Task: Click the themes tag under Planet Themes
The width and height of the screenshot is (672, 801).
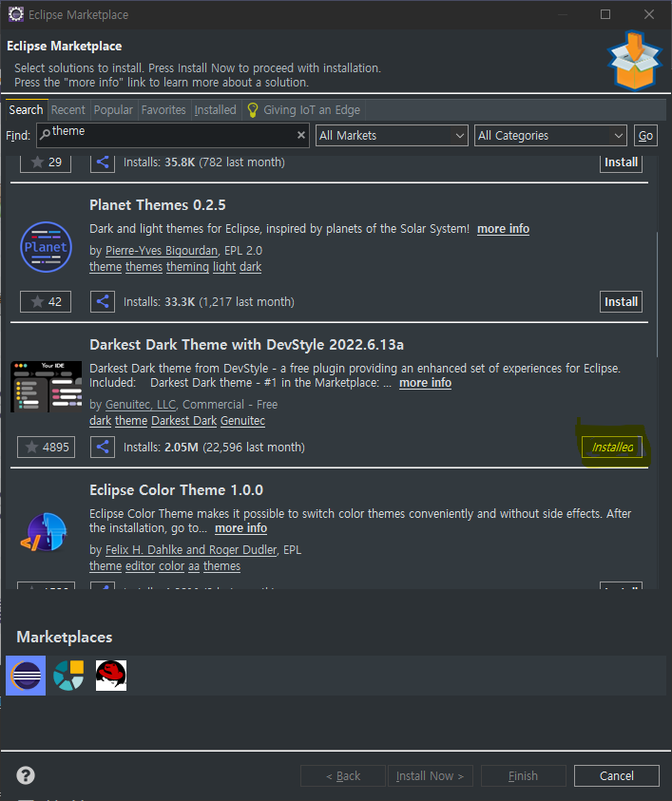Action: tap(144, 267)
